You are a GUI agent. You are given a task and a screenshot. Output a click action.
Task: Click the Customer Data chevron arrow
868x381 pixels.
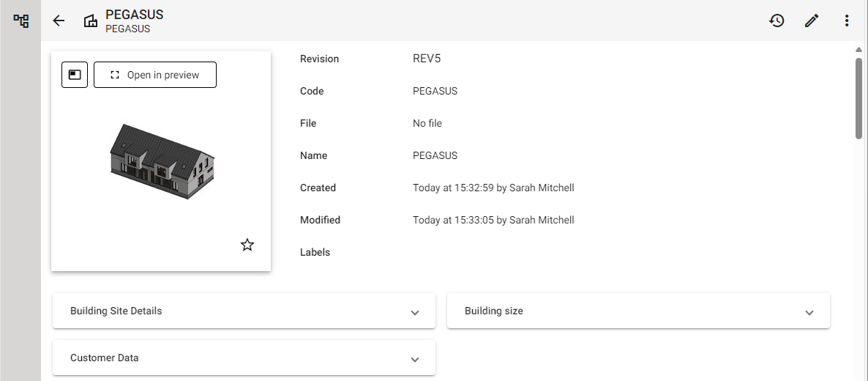pyautogui.click(x=415, y=359)
